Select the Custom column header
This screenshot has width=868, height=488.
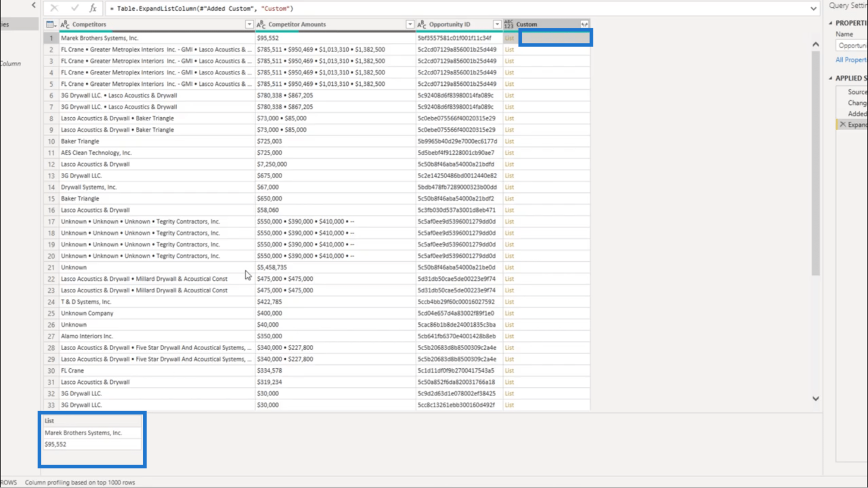546,24
